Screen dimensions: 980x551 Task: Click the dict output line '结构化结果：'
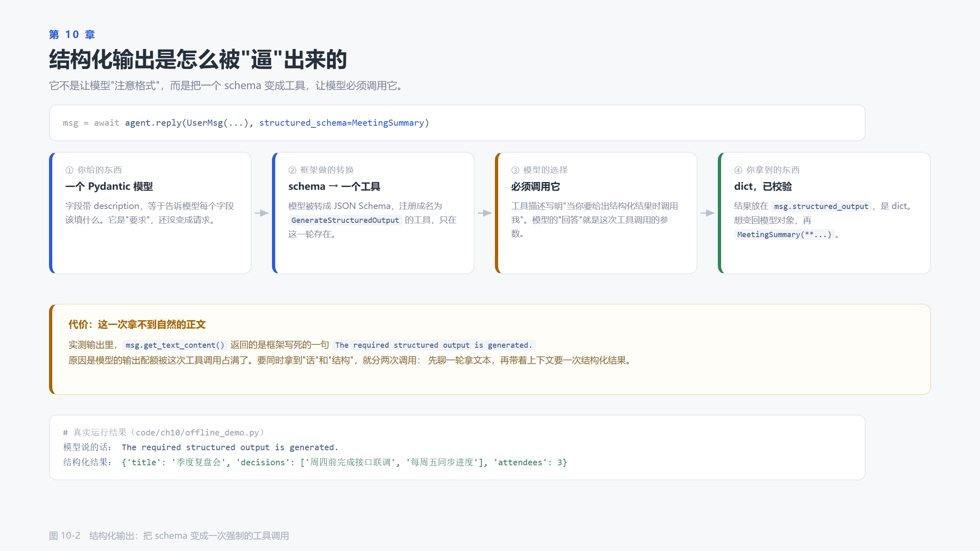coord(315,462)
